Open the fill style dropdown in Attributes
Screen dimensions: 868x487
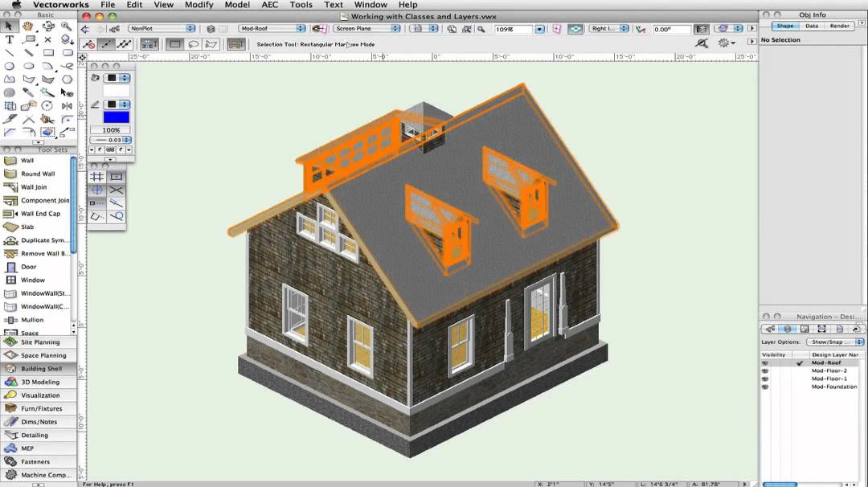click(x=117, y=78)
